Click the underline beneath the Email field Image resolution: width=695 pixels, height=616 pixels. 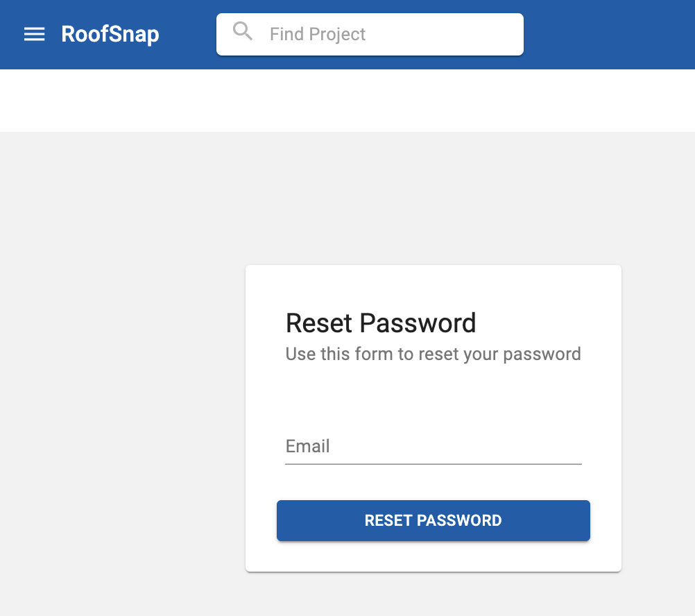[x=433, y=464]
